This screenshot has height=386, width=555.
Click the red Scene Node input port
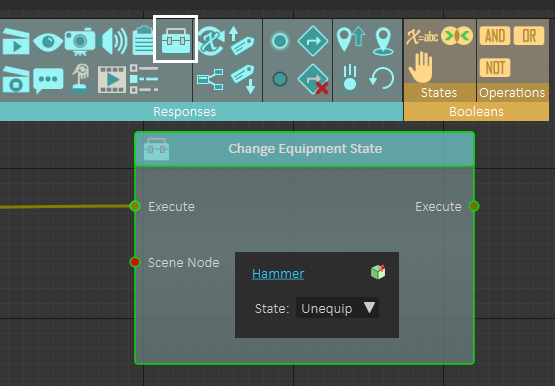pos(135,262)
